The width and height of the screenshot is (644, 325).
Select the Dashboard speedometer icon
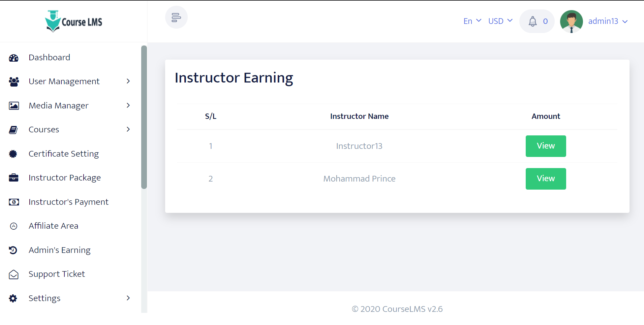(13, 58)
